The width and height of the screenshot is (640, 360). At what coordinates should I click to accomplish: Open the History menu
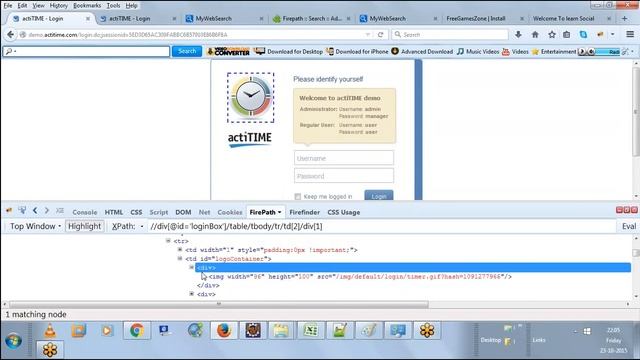point(58,5)
